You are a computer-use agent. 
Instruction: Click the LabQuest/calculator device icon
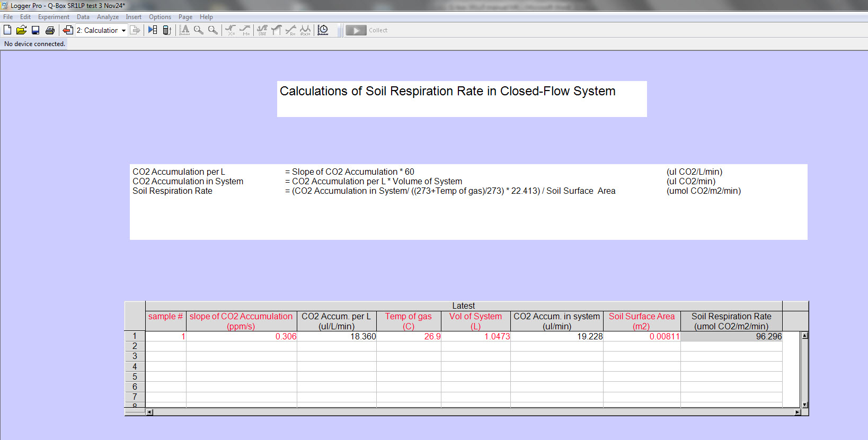pyautogui.click(x=167, y=30)
